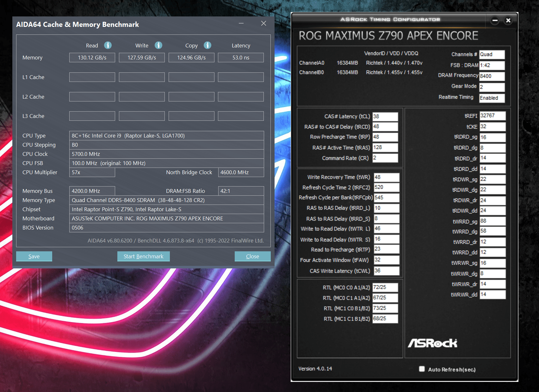Click the tWTR_L field showing 46
Screen dimensions: 539x392
(x=387, y=229)
